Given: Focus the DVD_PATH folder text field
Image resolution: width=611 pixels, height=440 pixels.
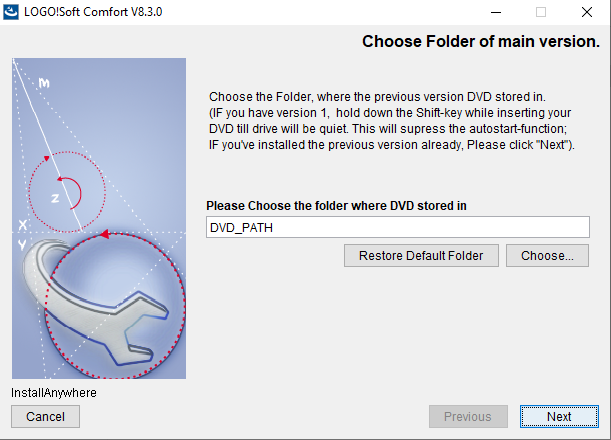Looking at the screenshot, I should point(397,227).
